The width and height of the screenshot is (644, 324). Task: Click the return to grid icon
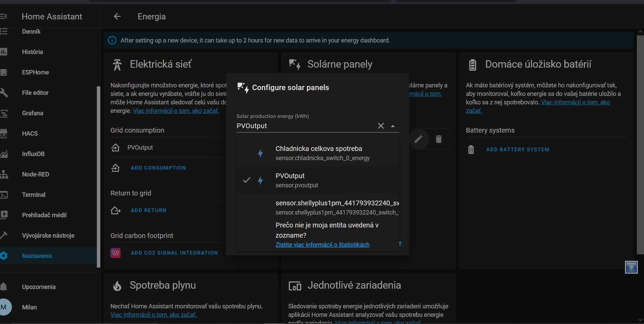tap(116, 210)
